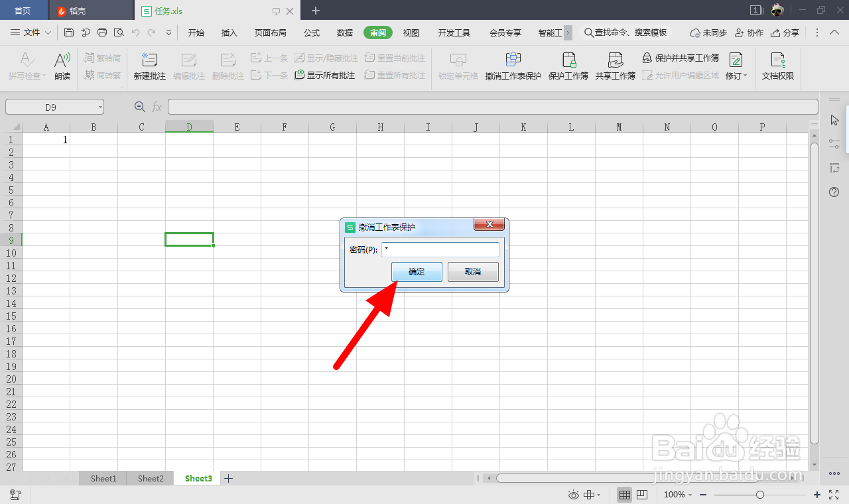The width and height of the screenshot is (849, 504).
Task: Click zoom out minus button
Action: (703, 495)
